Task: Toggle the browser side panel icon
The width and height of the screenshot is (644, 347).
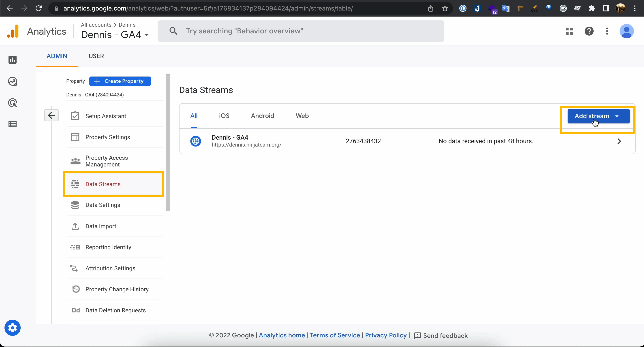Action: [606, 9]
